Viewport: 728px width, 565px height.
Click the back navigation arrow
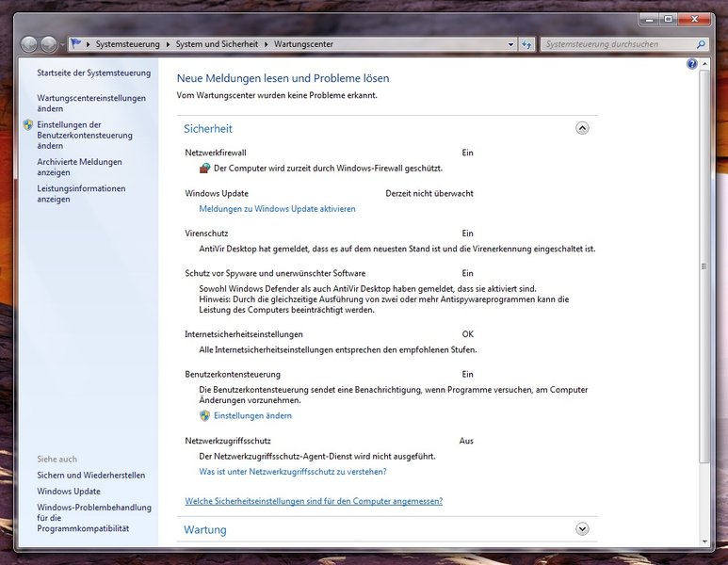coord(29,44)
